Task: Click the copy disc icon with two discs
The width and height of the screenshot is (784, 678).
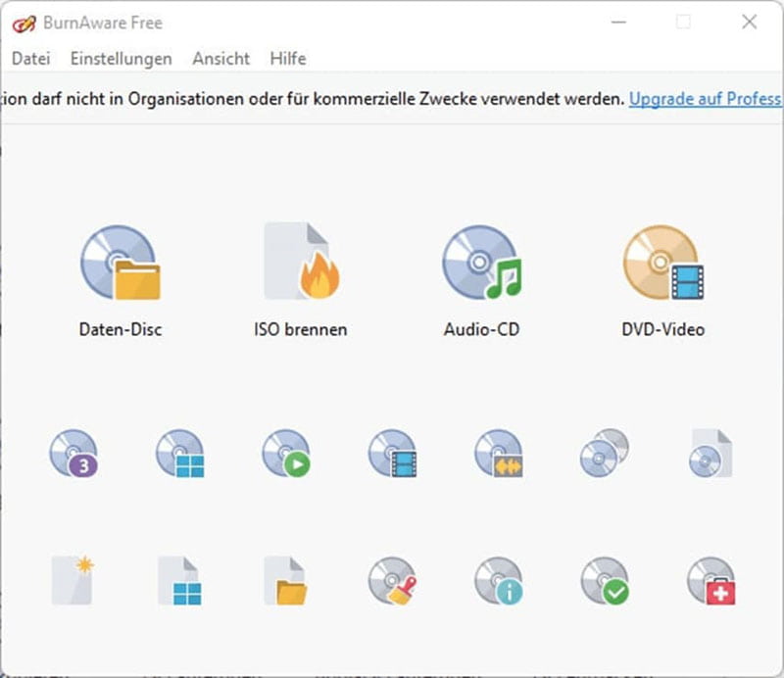Action: coord(605,453)
